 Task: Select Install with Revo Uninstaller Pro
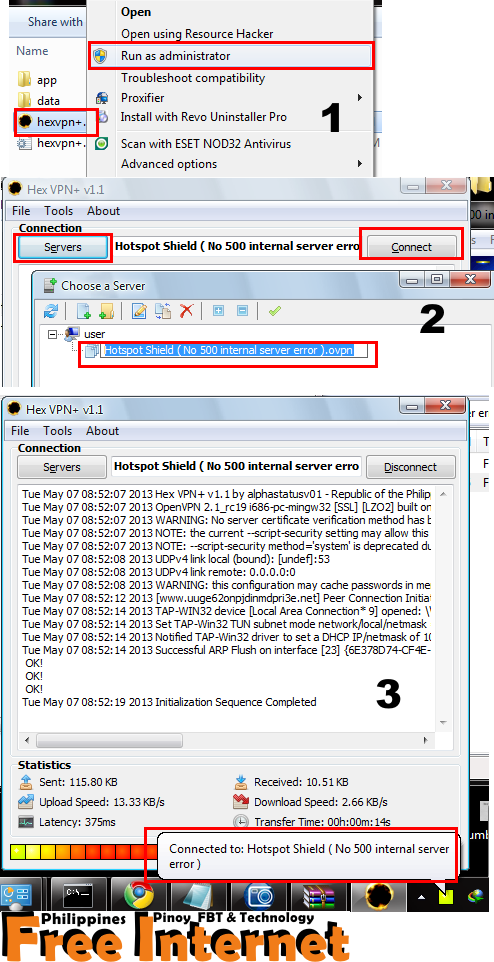tap(204, 117)
